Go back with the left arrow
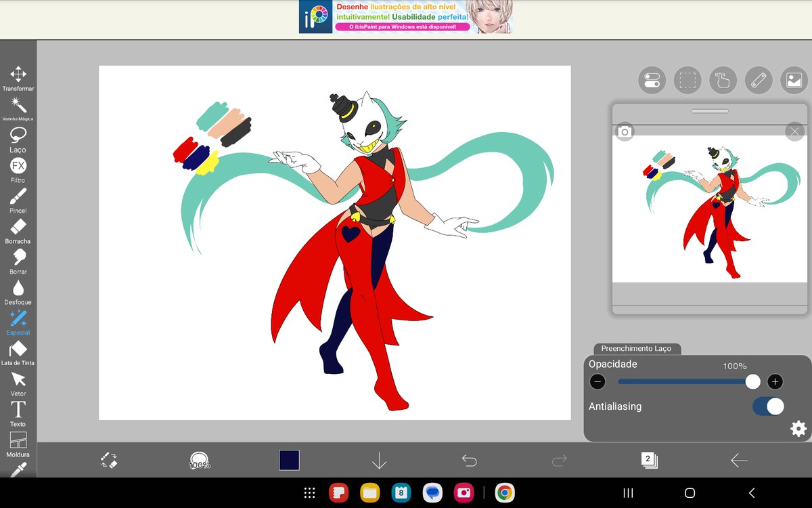 [739, 461]
